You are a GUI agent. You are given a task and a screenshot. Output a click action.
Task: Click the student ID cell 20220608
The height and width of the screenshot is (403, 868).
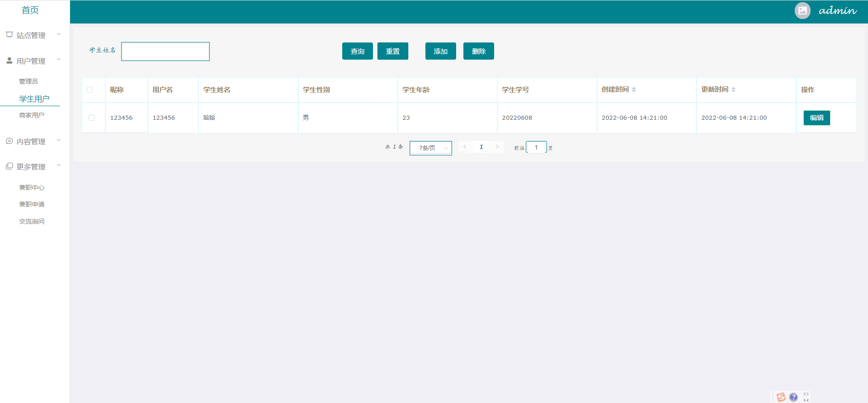[x=517, y=118]
